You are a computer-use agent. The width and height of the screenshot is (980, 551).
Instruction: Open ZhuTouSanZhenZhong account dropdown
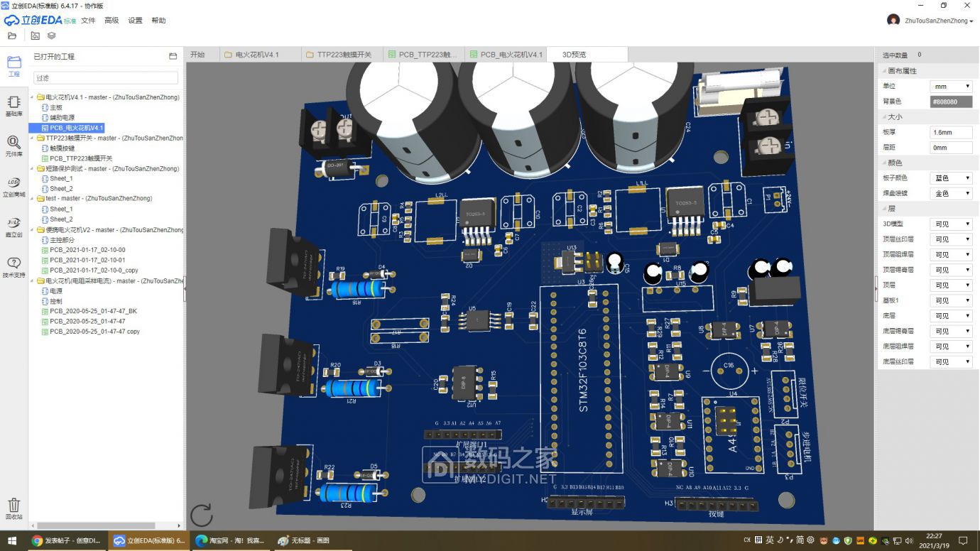(x=939, y=21)
